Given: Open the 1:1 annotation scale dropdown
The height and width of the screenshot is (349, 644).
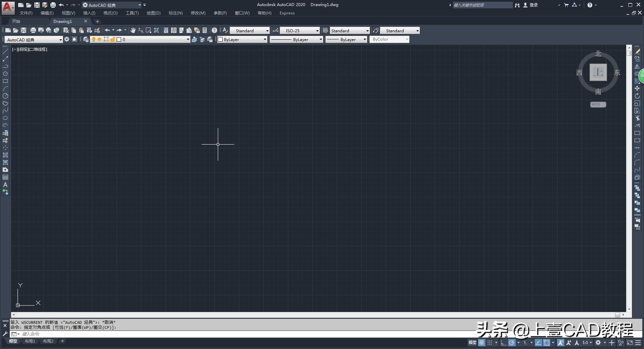Looking at the screenshot, I should 587,343.
